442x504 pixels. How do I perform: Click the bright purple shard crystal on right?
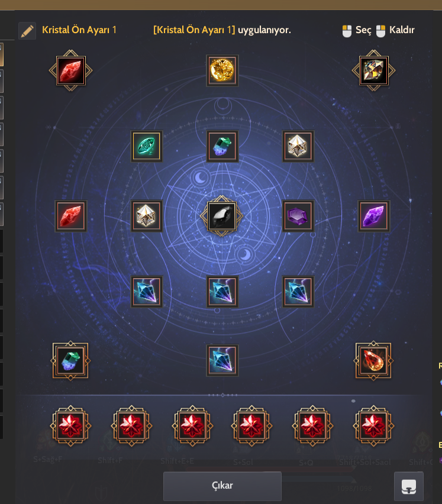pos(374,216)
